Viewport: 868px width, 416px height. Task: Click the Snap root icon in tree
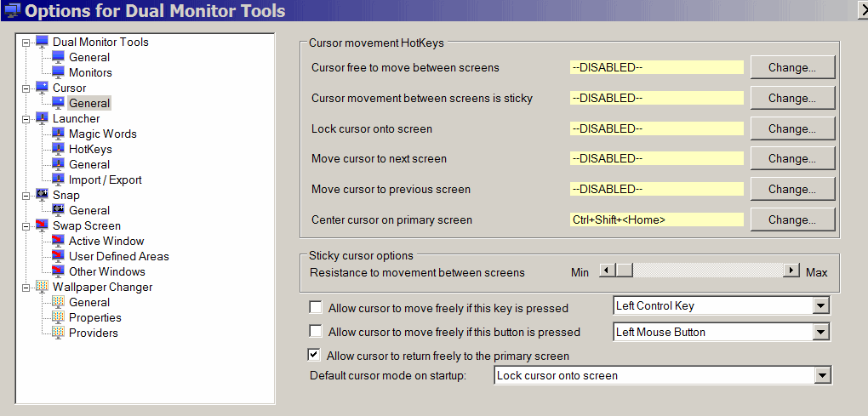(x=43, y=196)
